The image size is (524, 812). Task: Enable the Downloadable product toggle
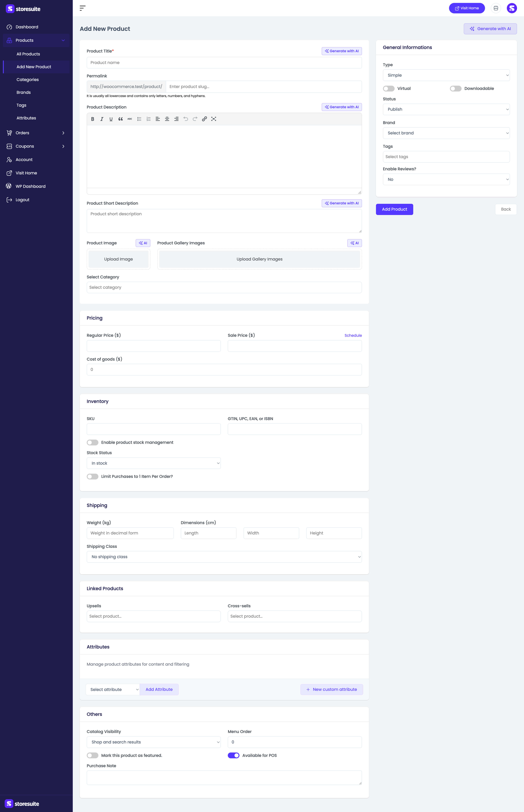click(456, 89)
